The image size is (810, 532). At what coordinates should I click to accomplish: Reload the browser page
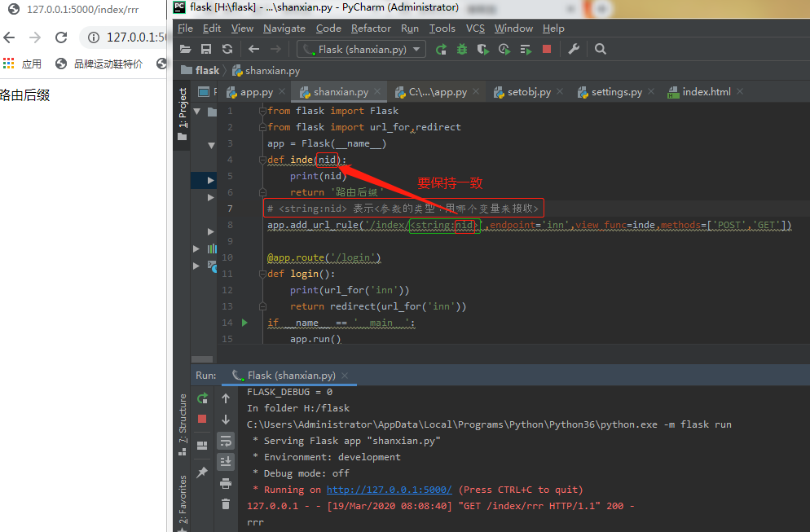61,37
